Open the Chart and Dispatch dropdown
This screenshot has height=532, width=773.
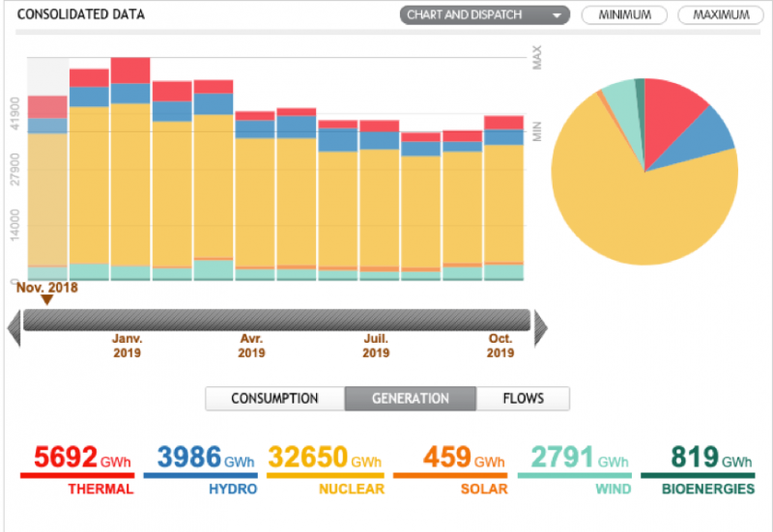pos(485,15)
